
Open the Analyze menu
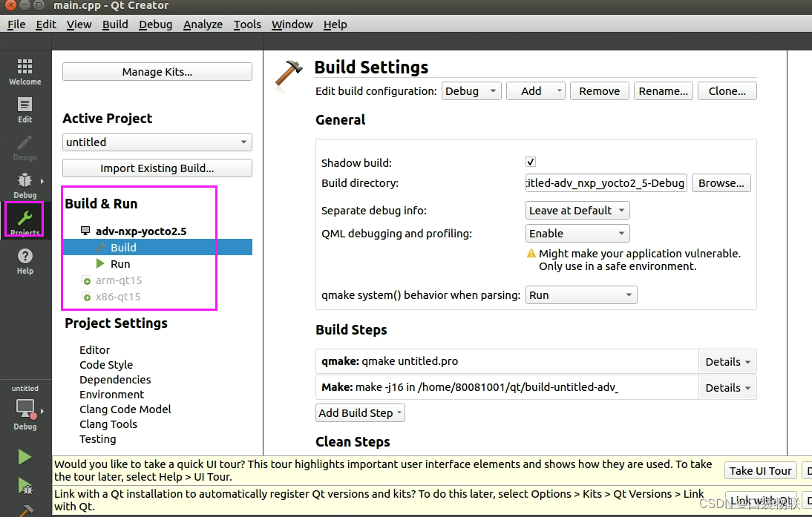click(203, 24)
